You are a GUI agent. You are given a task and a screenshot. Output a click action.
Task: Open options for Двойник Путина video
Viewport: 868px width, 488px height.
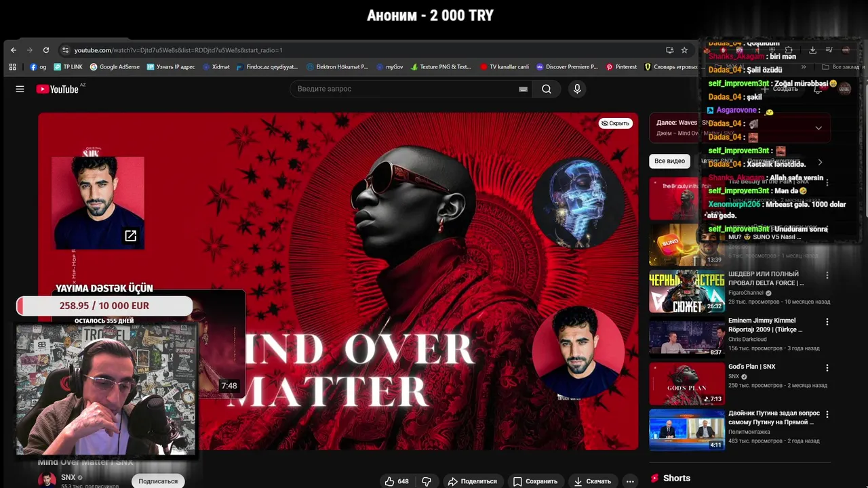coord(827,414)
